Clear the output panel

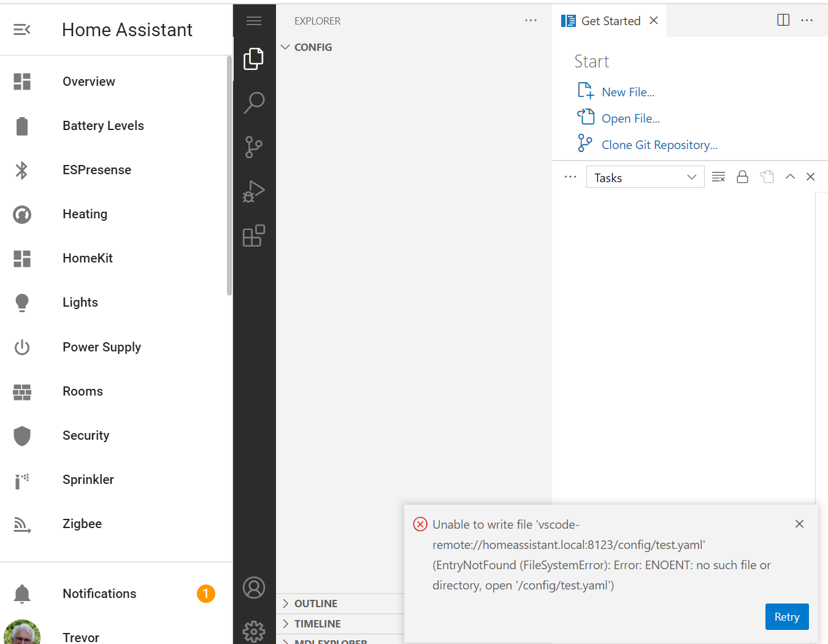[x=718, y=177]
